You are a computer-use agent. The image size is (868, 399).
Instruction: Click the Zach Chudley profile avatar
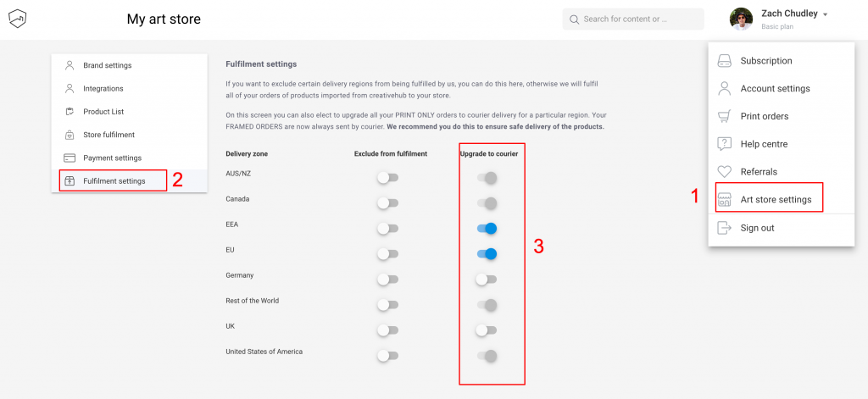click(742, 19)
